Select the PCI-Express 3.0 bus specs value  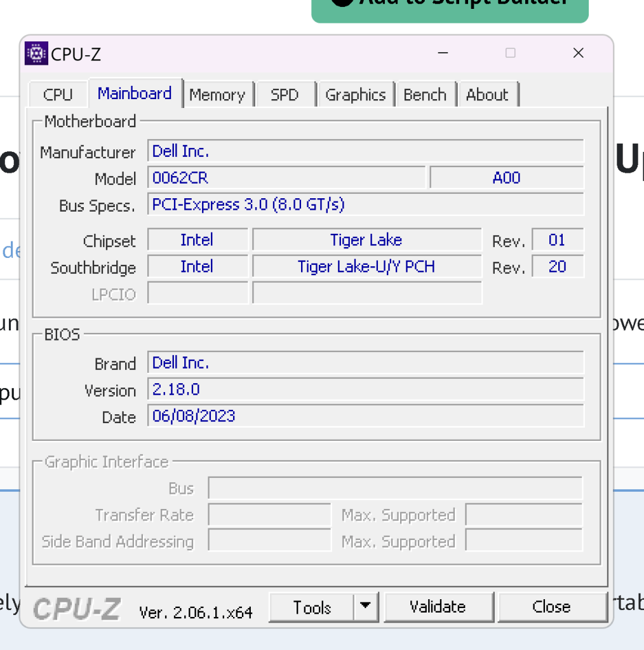366,205
